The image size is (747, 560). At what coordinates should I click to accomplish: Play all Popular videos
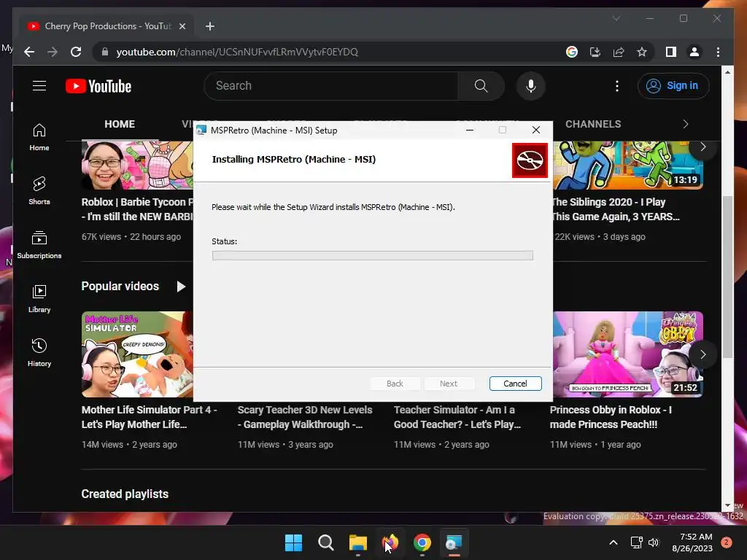[181, 286]
